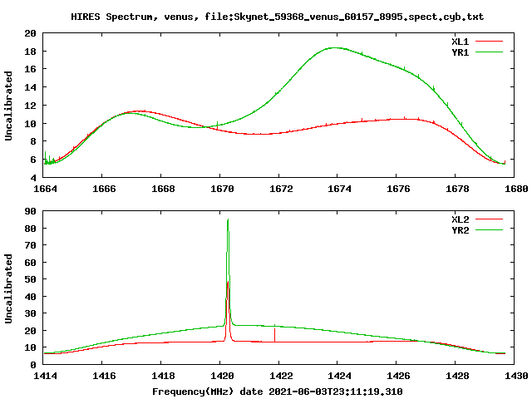Viewport: 532px width, 399px height.
Task: Click the 1422 x-axis tick label
Action: [281, 376]
